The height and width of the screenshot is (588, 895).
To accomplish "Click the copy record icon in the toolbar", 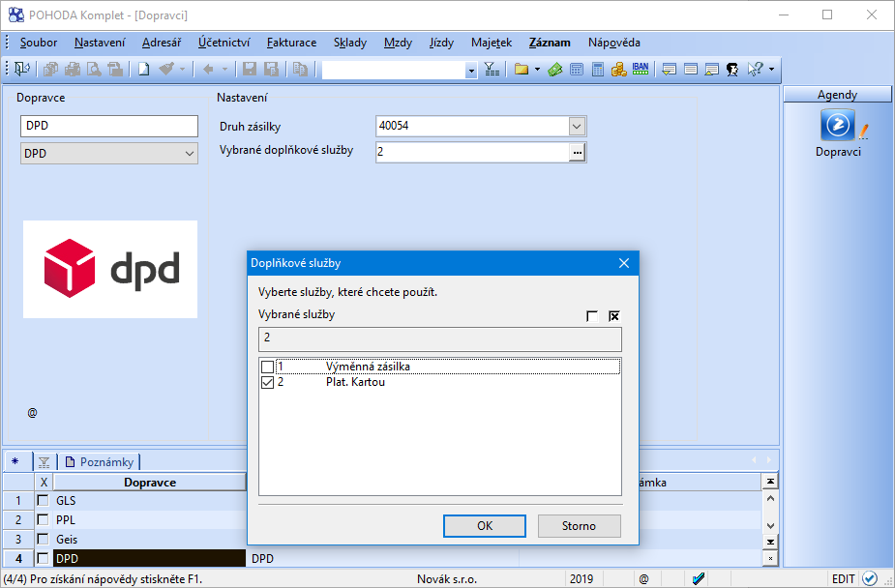I will [x=300, y=70].
